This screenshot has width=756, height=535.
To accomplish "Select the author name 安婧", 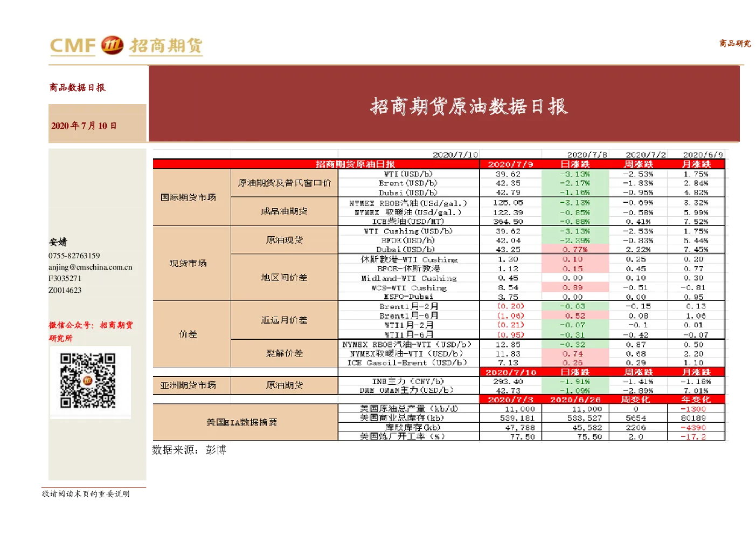I will (58, 242).
